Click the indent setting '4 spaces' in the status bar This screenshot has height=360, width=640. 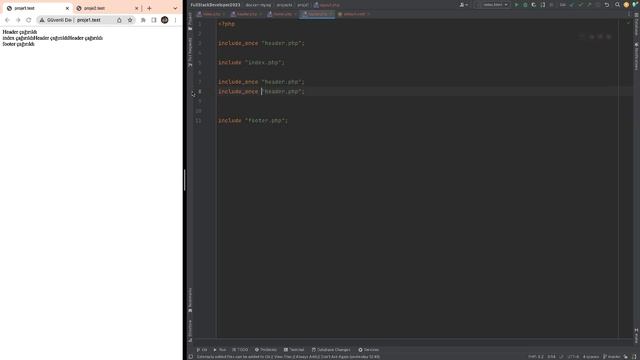591,357
